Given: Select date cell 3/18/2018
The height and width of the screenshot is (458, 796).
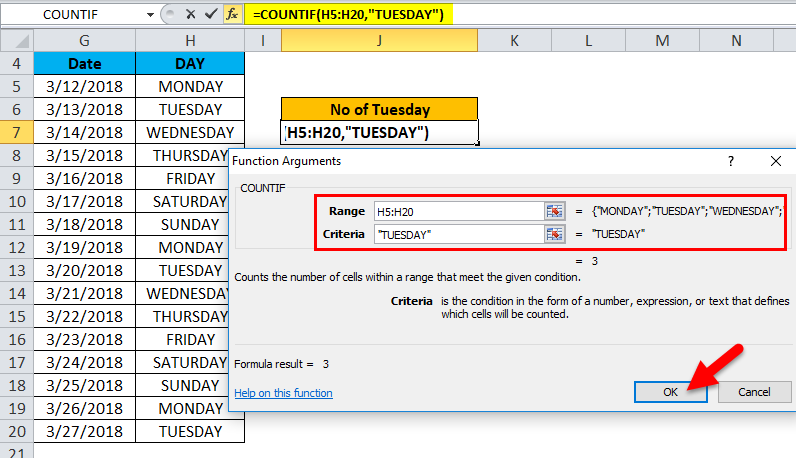Looking at the screenshot, I should click(x=84, y=224).
